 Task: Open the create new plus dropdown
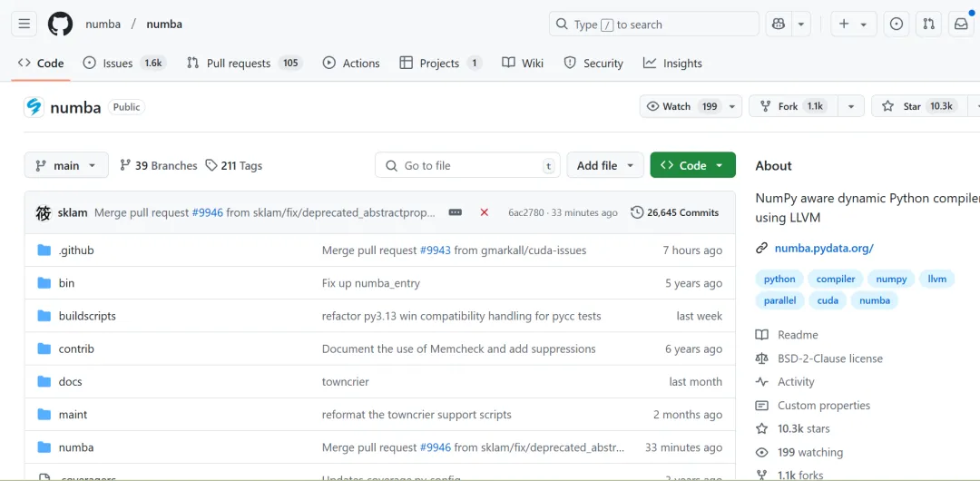[853, 25]
